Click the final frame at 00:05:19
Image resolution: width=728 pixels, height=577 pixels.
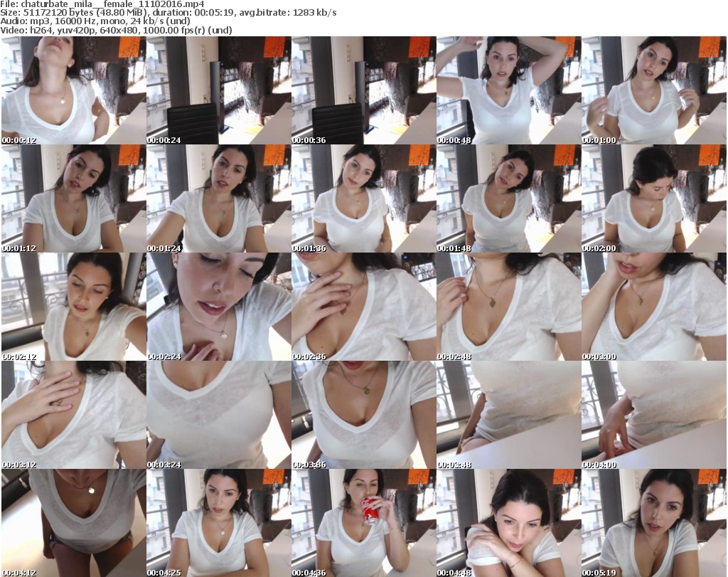(x=654, y=523)
